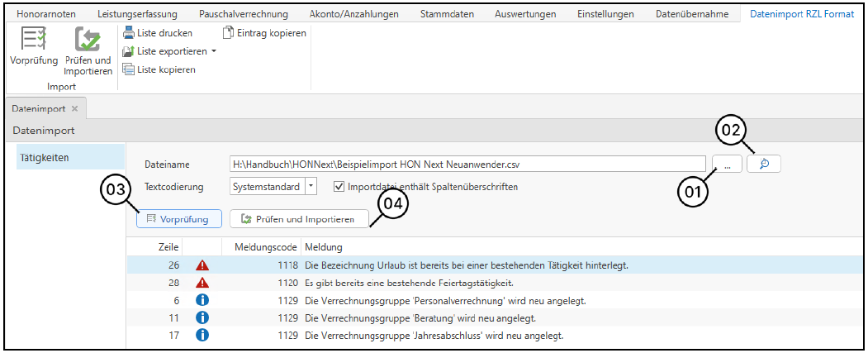Screen dimensions: 868x353
Task: Switch to the Stammdaten ribbon tab
Action: 446,14
